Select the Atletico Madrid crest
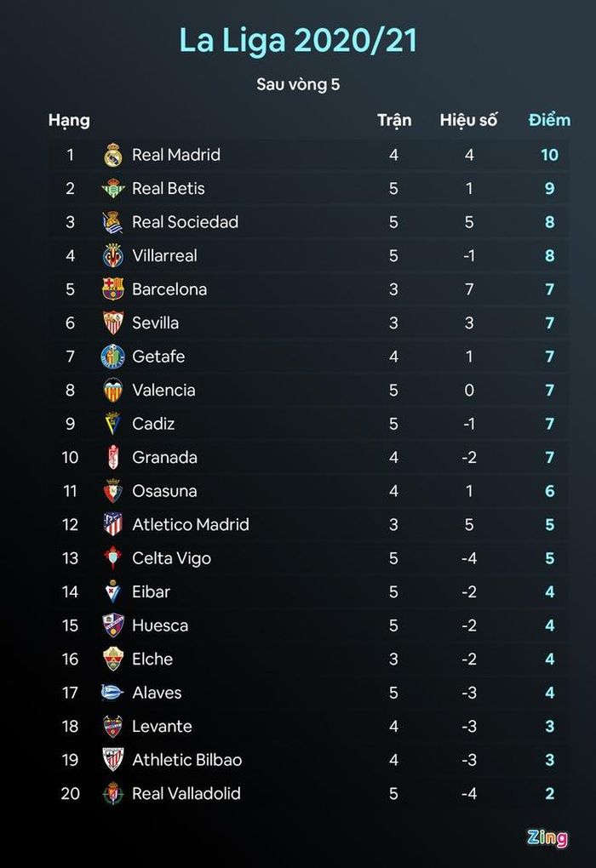Image resolution: width=596 pixels, height=868 pixels. click(113, 524)
